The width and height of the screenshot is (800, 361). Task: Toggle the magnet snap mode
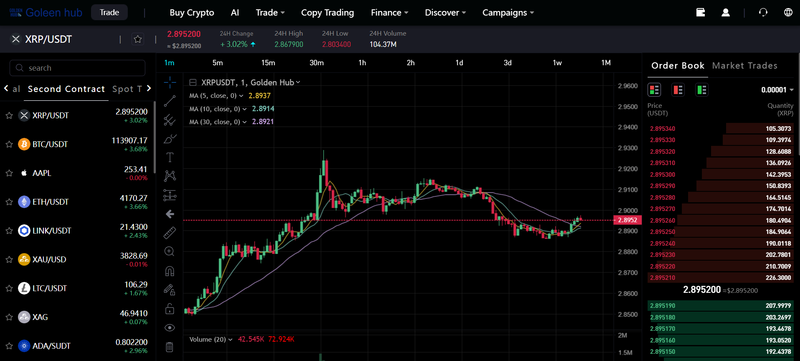pos(170,271)
